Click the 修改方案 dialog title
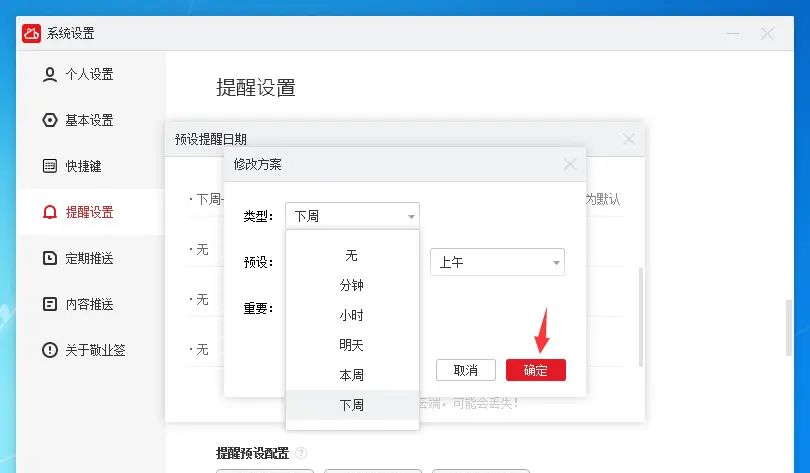The width and height of the screenshot is (810, 473). pos(257,165)
